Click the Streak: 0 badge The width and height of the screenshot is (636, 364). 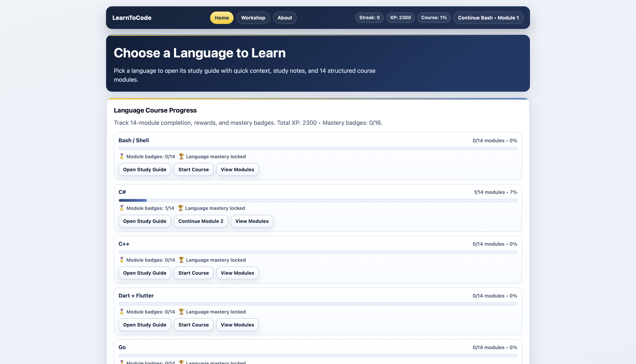click(370, 17)
